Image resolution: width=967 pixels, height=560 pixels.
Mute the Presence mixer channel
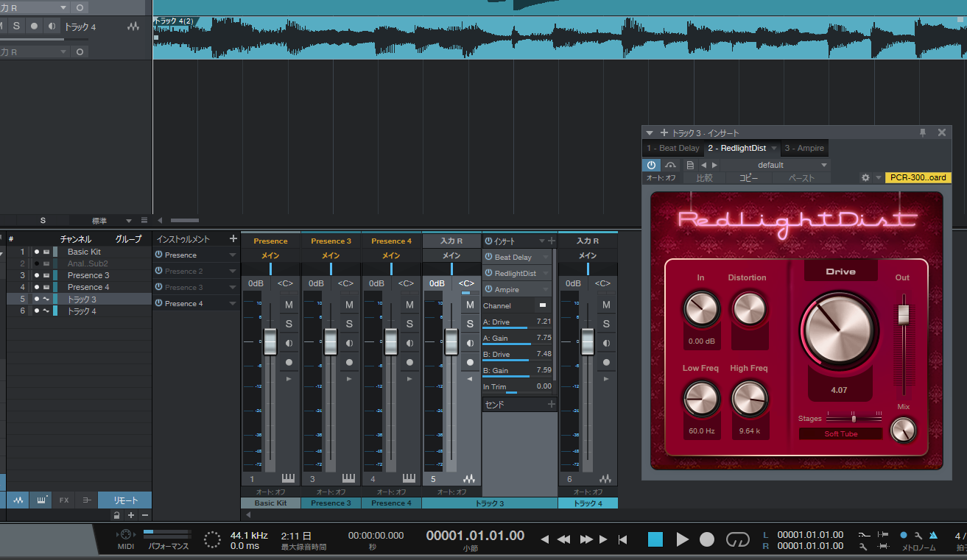click(289, 305)
